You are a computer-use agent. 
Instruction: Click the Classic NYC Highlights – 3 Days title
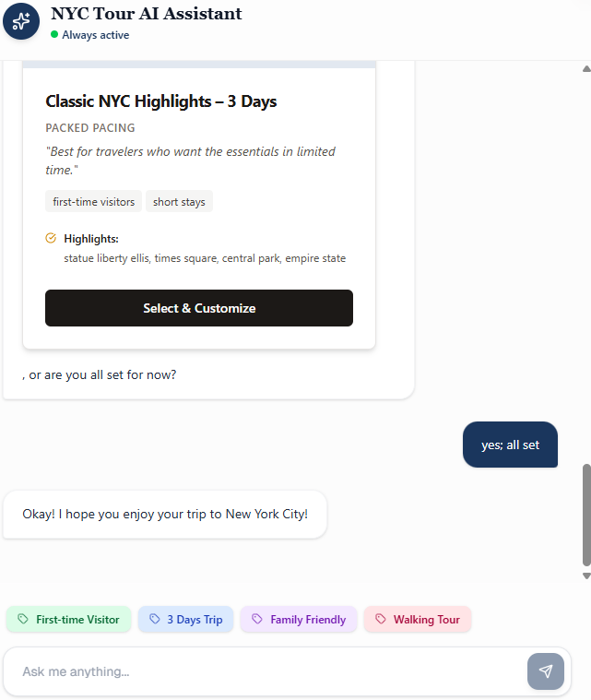[x=161, y=101]
